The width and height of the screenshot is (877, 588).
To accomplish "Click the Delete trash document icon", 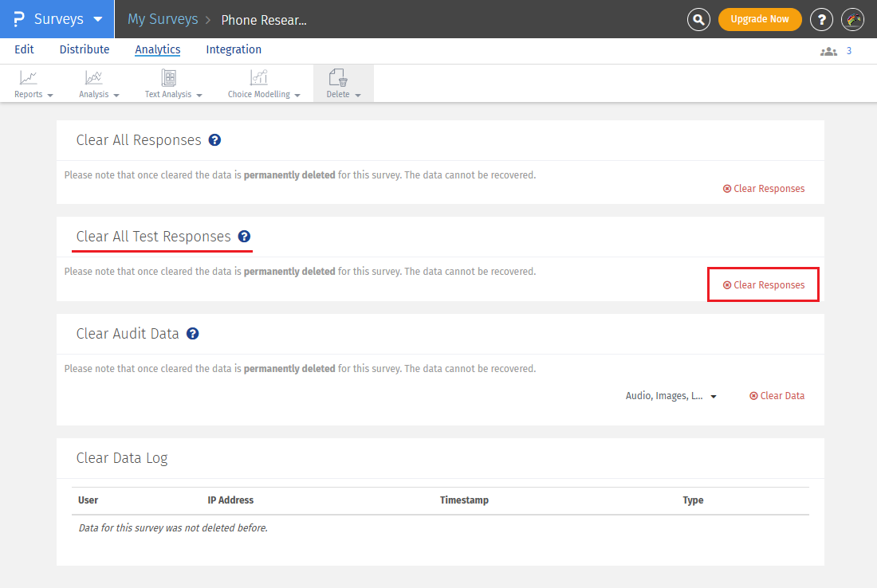I will [338, 78].
